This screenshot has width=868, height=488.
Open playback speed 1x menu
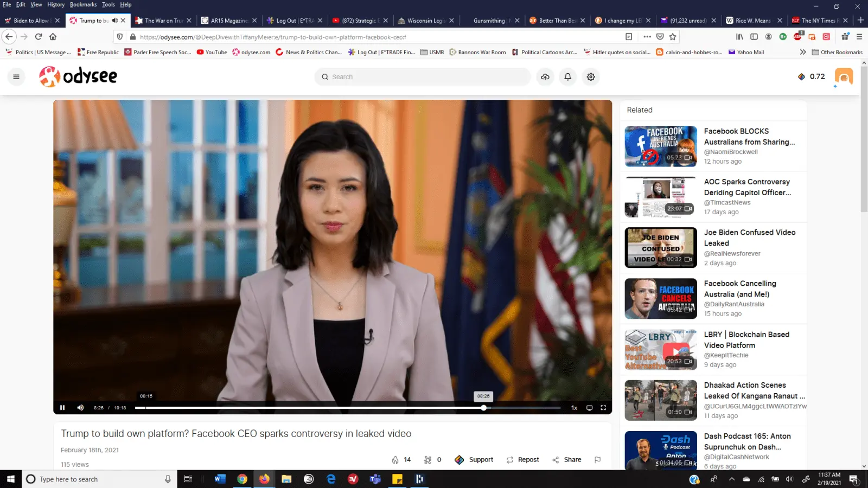pos(574,408)
